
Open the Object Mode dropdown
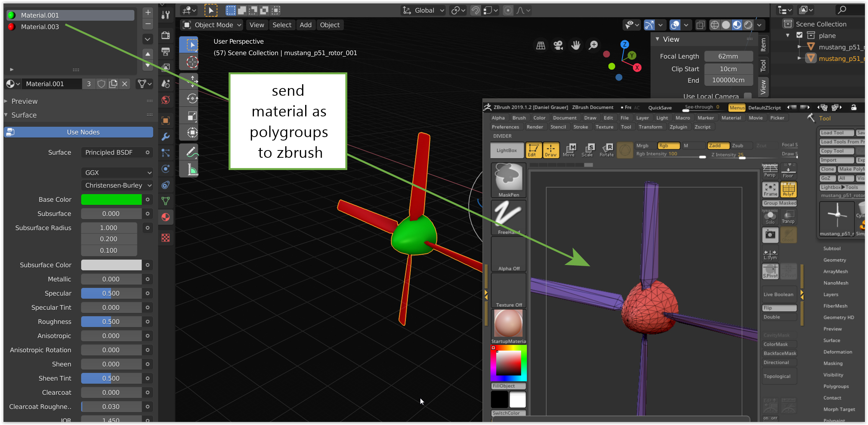[212, 25]
